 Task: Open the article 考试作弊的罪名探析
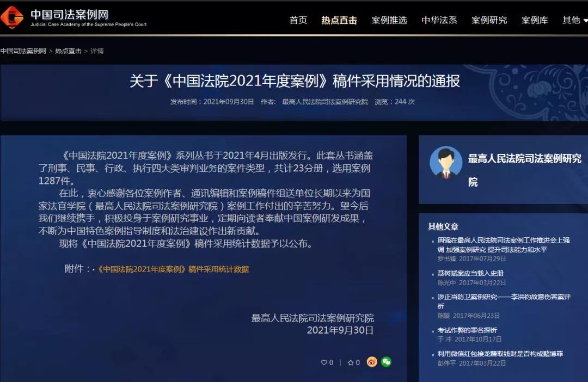click(467, 330)
